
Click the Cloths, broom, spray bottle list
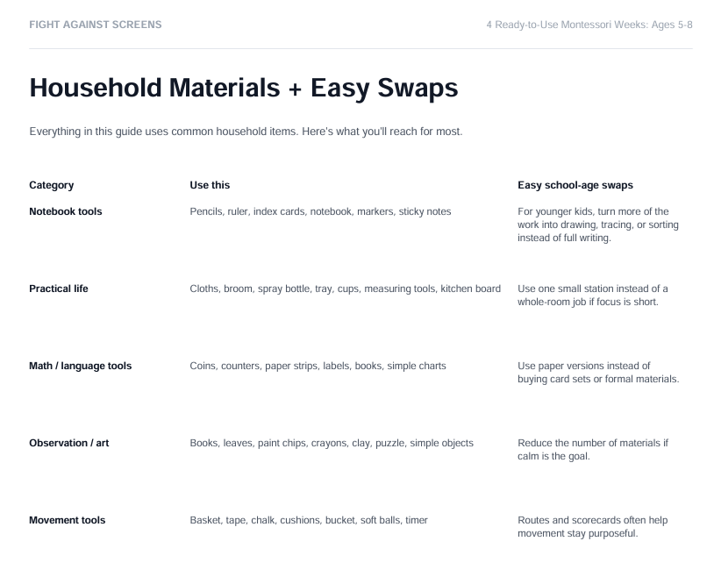click(345, 288)
